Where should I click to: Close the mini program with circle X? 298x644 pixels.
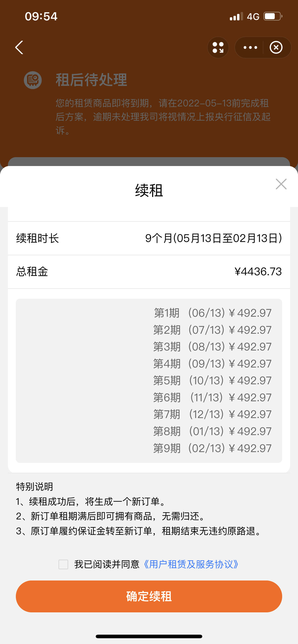[276, 47]
